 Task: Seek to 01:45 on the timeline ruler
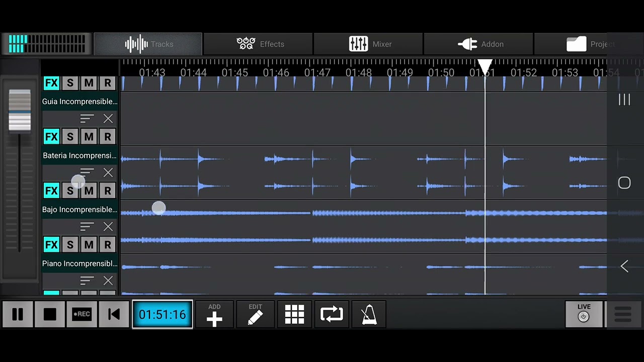234,73
